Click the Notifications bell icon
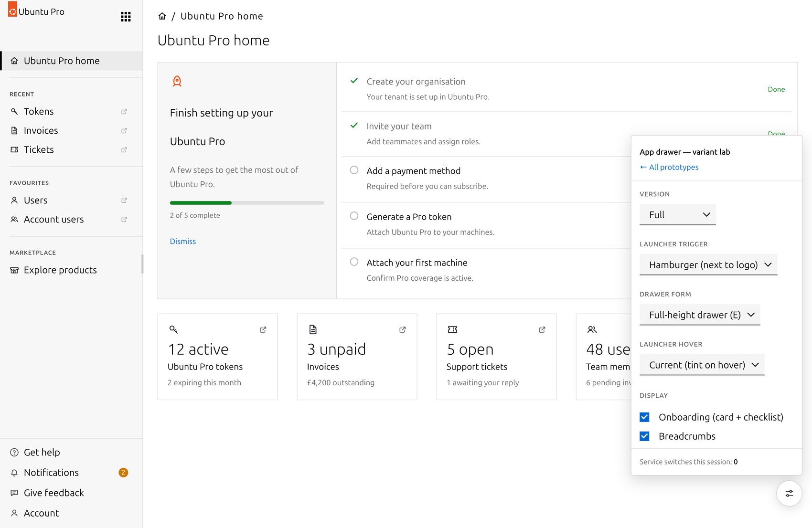This screenshot has height=528, width=812. [x=14, y=473]
